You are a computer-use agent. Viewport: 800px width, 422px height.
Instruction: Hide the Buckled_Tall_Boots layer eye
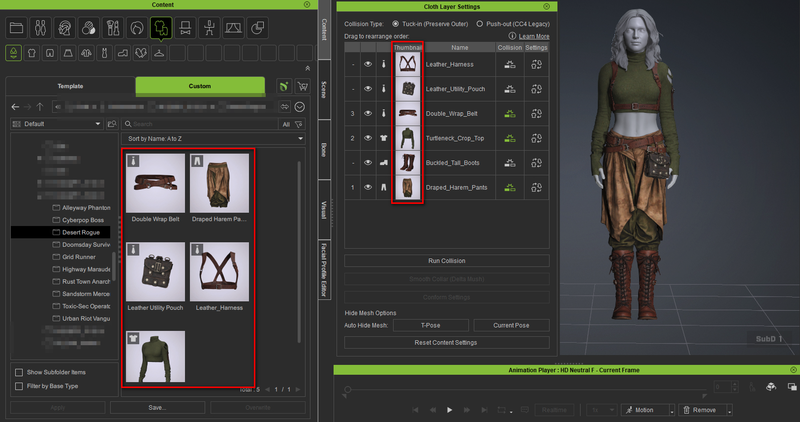pyautogui.click(x=368, y=162)
